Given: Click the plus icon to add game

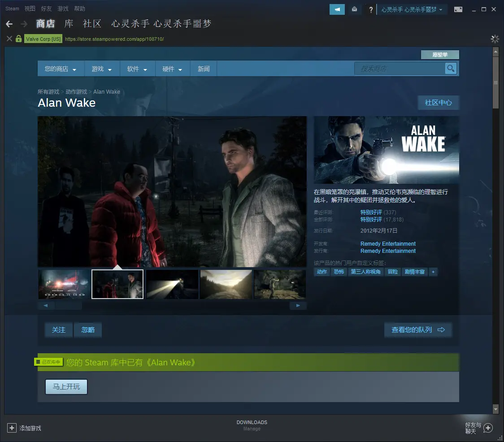Looking at the screenshot, I should coord(12,428).
